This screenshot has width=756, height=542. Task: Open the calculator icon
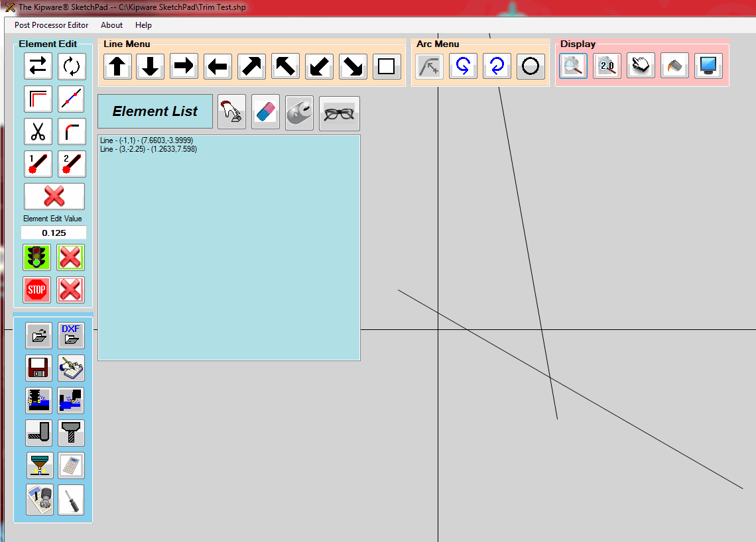pos(71,465)
